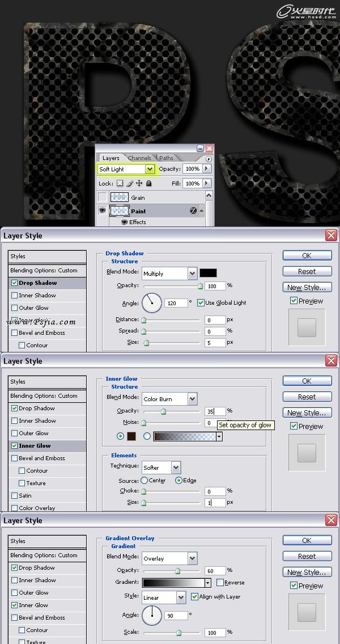Click Inner Glow opacity field showing 35

(x=215, y=411)
